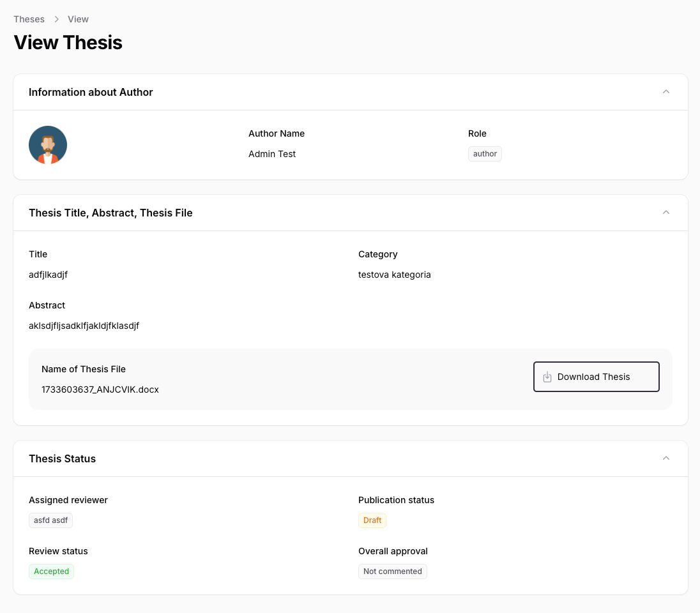Click the 'author' role badge
700x613 pixels.
pos(485,154)
